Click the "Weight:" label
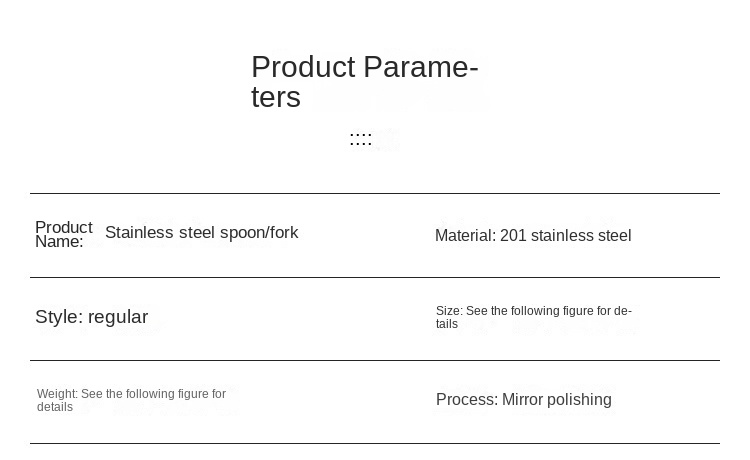This screenshot has width=750, height=460. [x=57, y=394]
